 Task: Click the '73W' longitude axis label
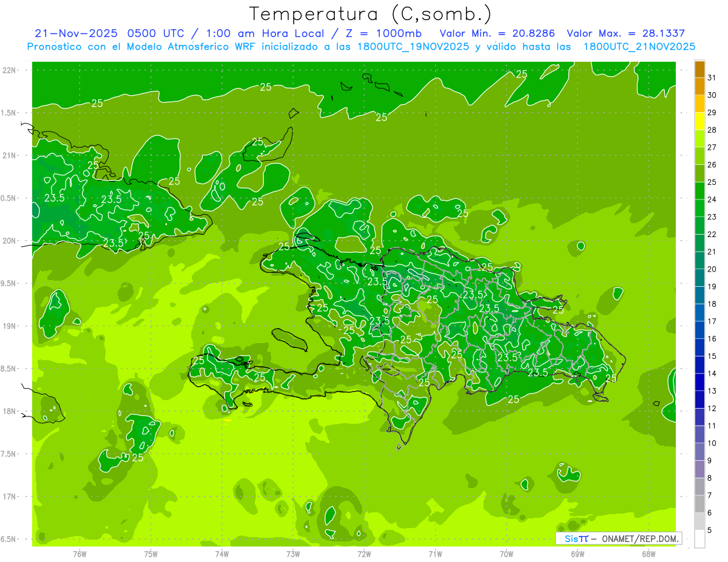(293, 554)
